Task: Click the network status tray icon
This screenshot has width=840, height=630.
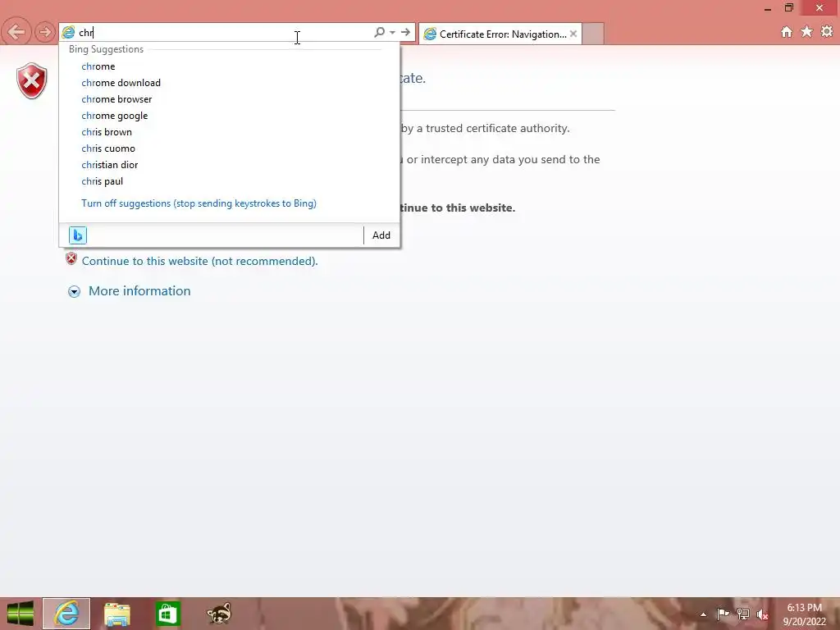Action: click(x=743, y=614)
